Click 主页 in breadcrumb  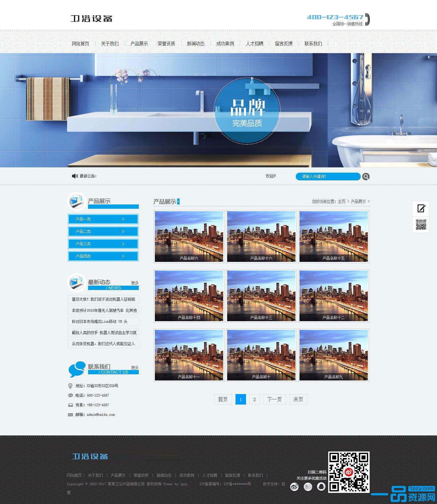coord(342,201)
